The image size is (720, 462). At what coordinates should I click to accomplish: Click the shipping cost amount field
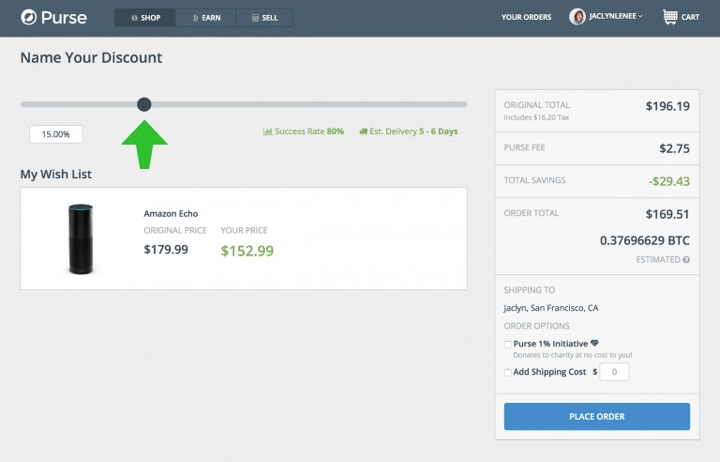[615, 372]
